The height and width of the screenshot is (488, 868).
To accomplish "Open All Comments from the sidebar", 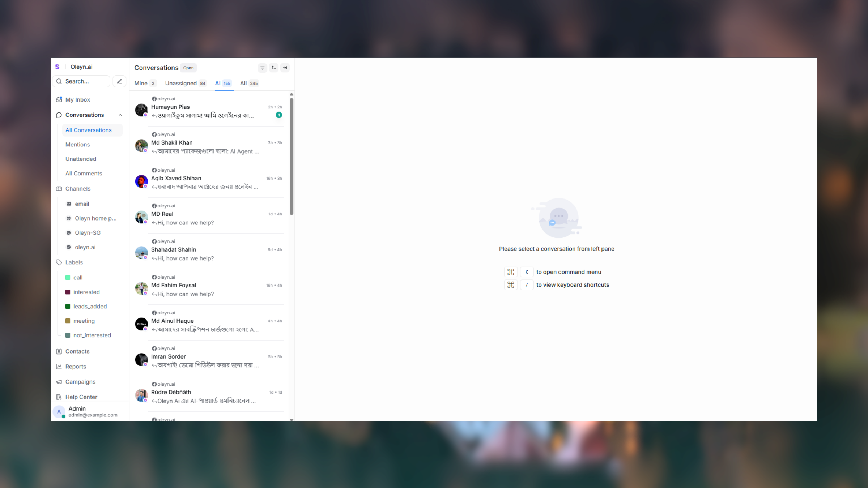I will coord(84,173).
